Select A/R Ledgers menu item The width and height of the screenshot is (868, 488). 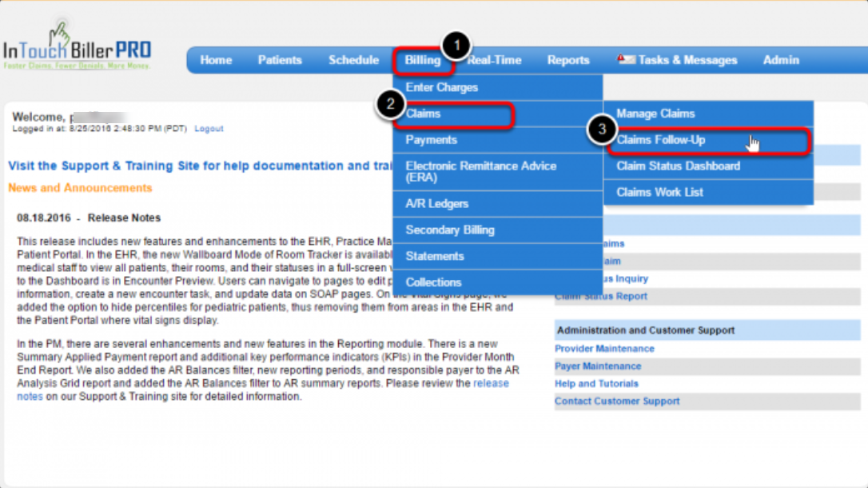tap(437, 204)
